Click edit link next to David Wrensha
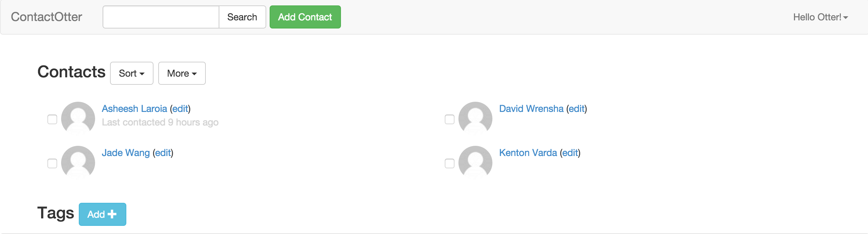Viewport: 868px width, 234px height. point(577,109)
